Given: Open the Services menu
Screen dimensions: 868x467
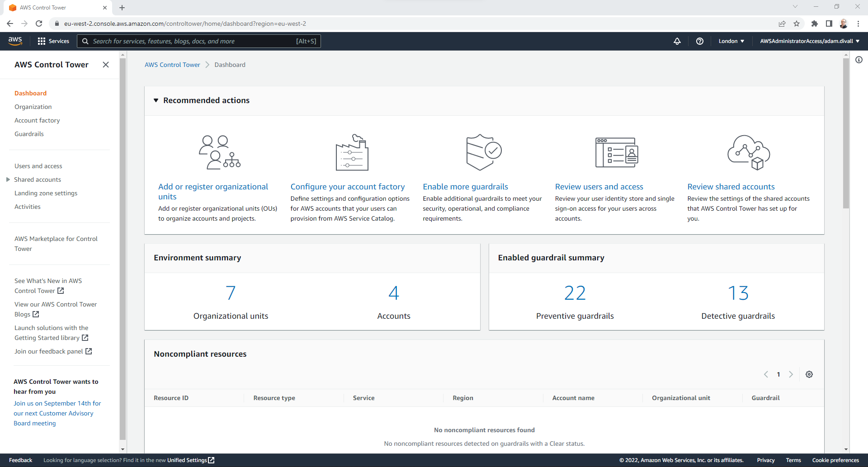Looking at the screenshot, I should pos(53,41).
